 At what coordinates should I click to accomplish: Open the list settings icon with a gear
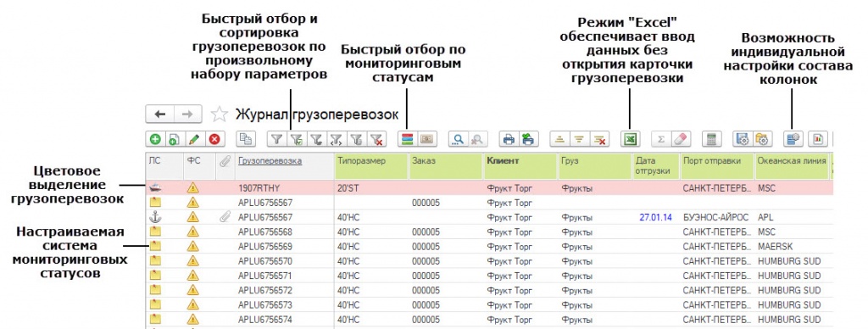tap(742, 140)
